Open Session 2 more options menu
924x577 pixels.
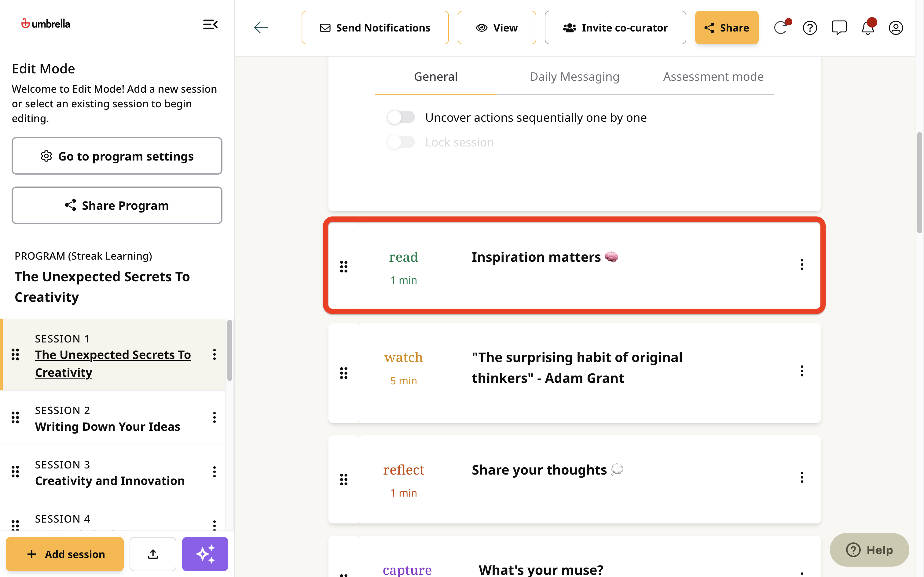click(214, 417)
